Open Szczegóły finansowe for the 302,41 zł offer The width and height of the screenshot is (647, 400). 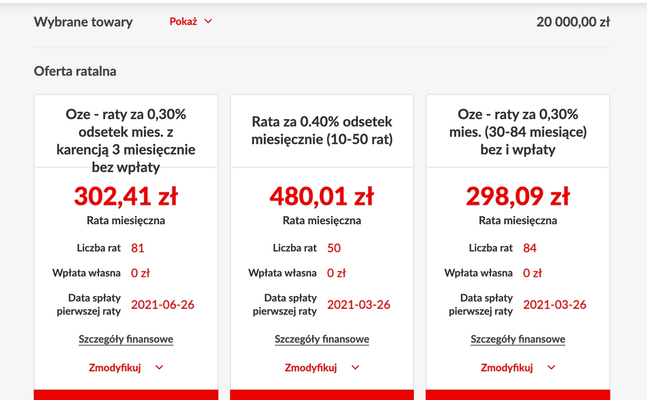pos(126,339)
